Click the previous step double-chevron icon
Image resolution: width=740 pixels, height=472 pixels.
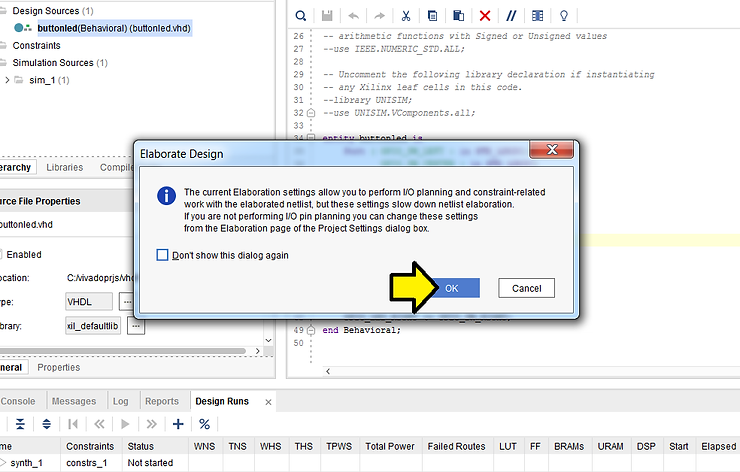[x=99, y=424]
